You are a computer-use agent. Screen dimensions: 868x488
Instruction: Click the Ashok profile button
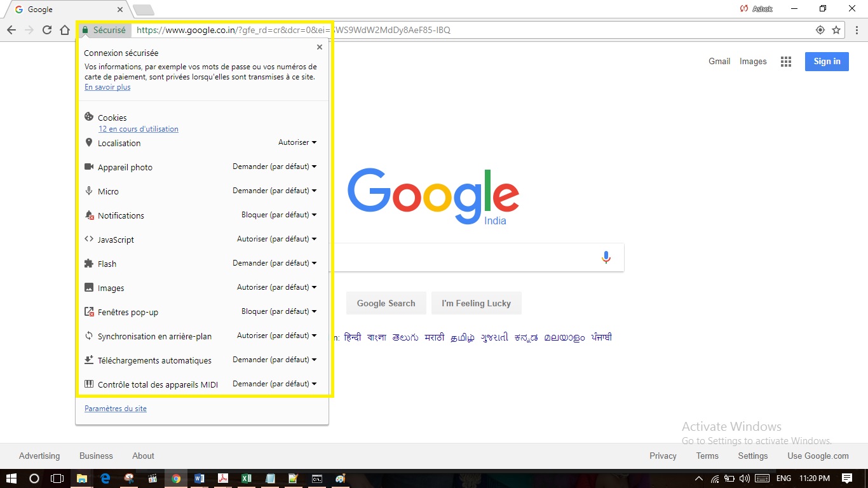[x=757, y=9]
